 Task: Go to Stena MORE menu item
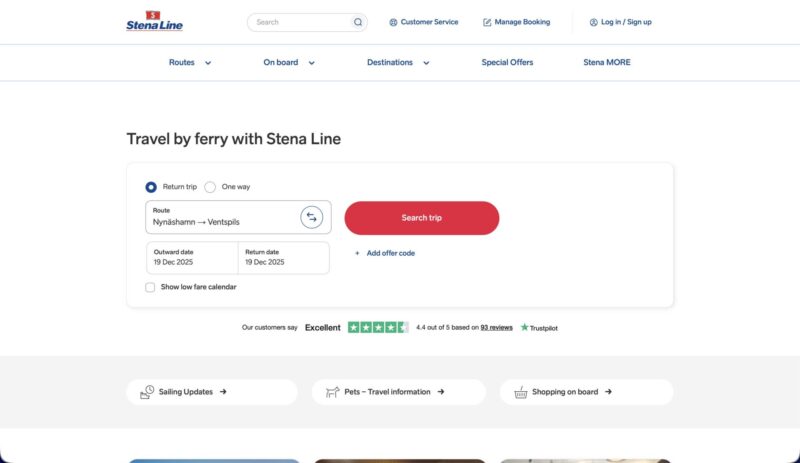pyautogui.click(x=607, y=62)
